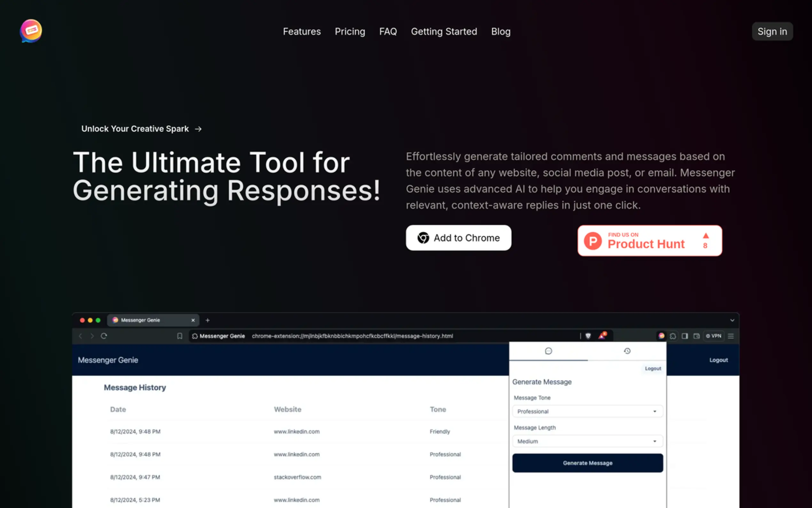Screen dimensions: 812x508
Task: Open the Product Hunt badge
Action: [650, 241]
